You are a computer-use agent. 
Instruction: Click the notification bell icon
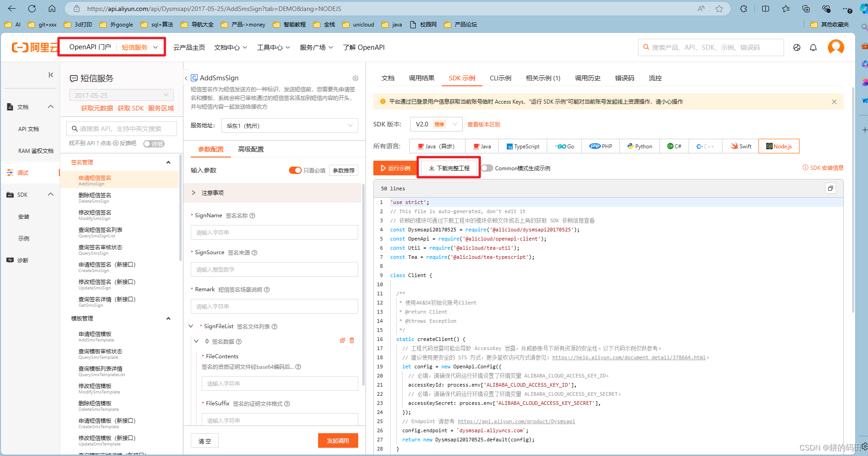(x=813, y=47)
